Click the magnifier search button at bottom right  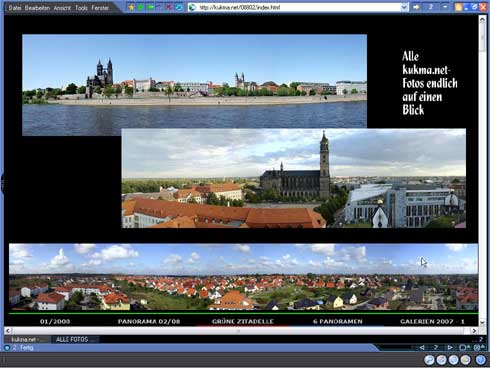[x=429, y=360]
